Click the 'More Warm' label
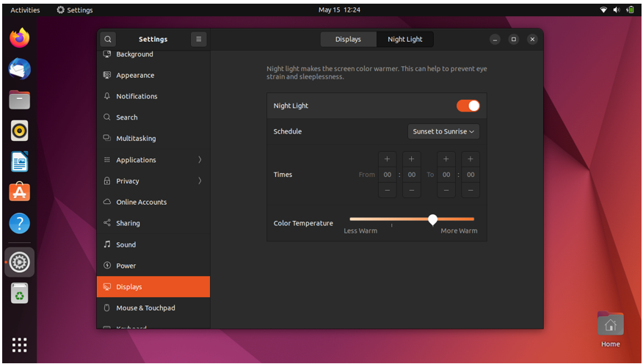 pyautogui.click(x=459, y=230)
